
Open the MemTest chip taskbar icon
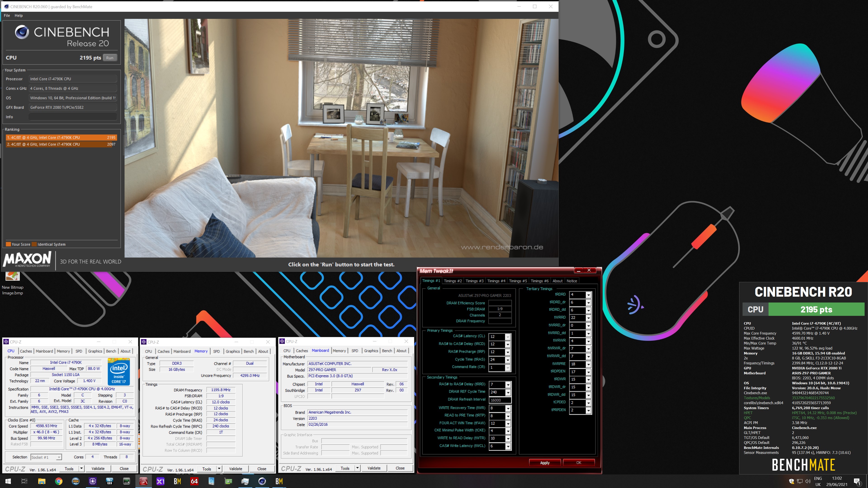(127, 481)
